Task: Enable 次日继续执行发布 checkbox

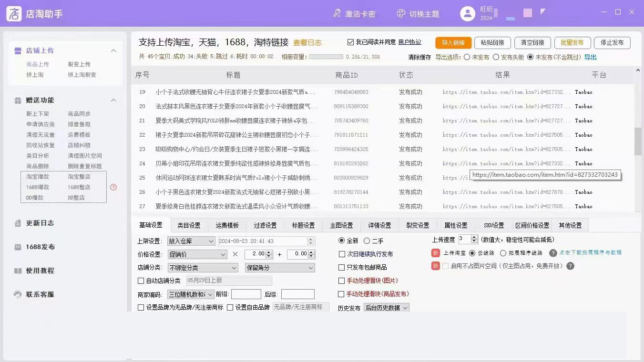Action: click(342, 254)
